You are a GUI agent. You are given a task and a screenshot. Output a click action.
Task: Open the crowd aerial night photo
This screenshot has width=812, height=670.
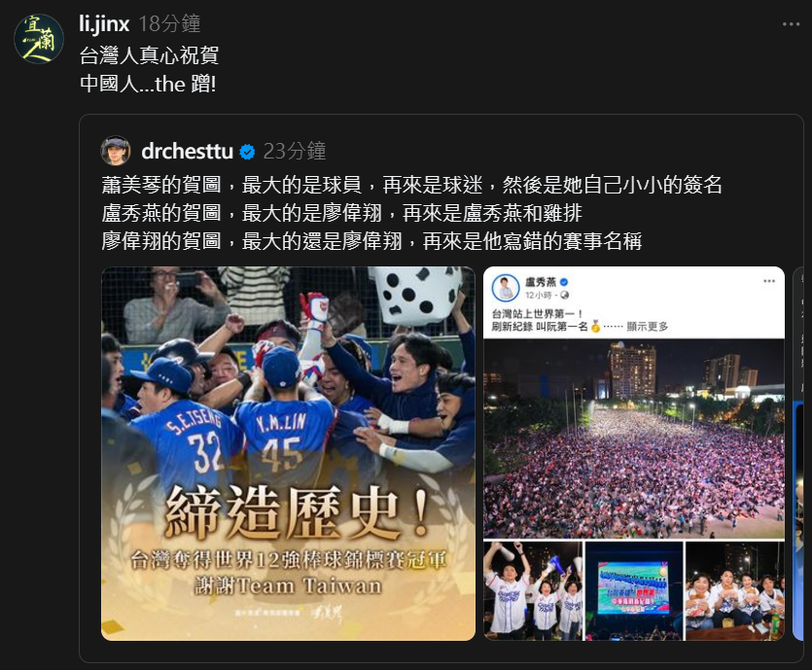pos(634,440)
